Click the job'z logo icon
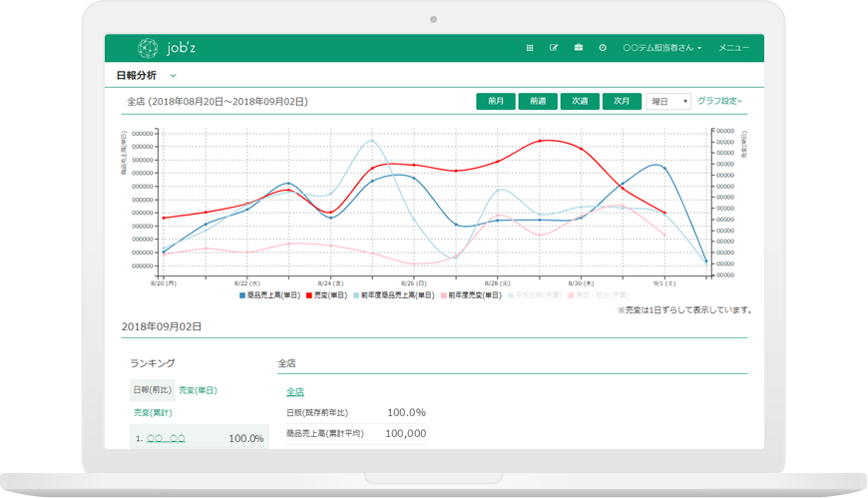Viewport: 868px width, 498px height. (x=148, y=48)
